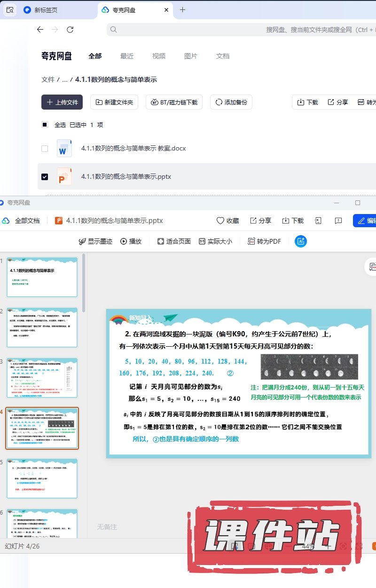Toggle the 全选 select-all checkbox
The width and height of the screenshot is (376, 588).
tap(45, 125)
